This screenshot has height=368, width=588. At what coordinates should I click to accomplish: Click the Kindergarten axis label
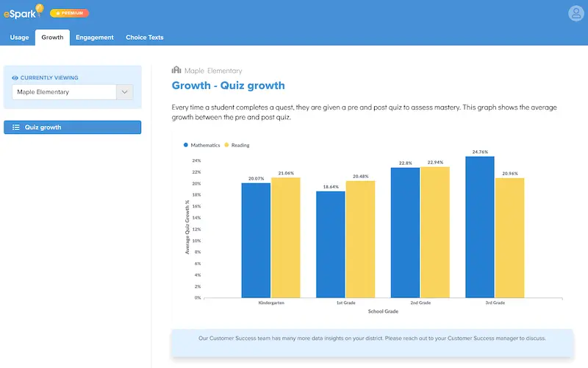(271, 302)
